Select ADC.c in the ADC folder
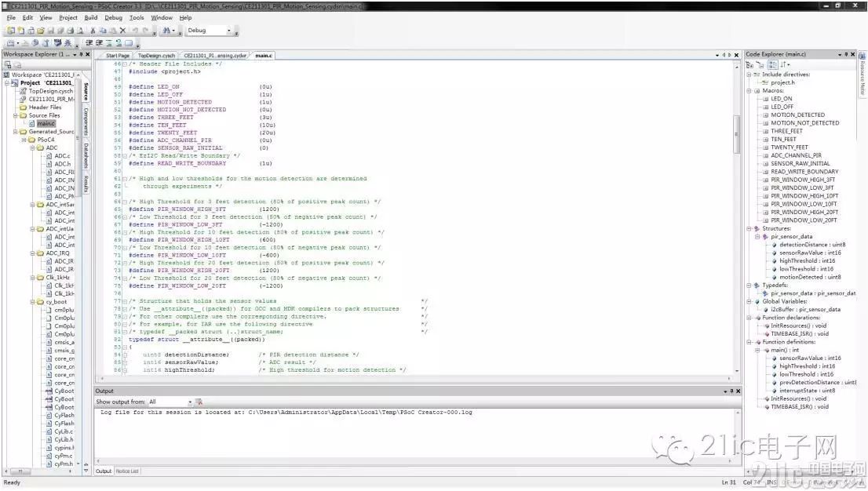Viewport: 868px width, 491px height. pyautogui.click(x=62, y=156)
